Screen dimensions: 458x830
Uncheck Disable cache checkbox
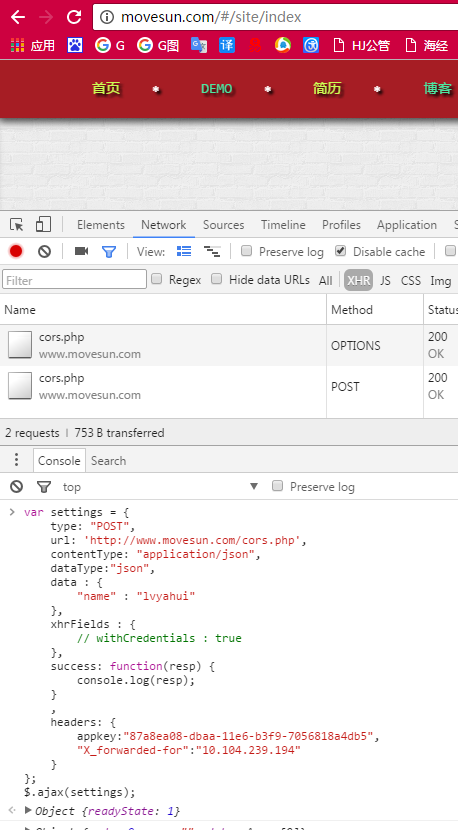[x=340, y=251]
